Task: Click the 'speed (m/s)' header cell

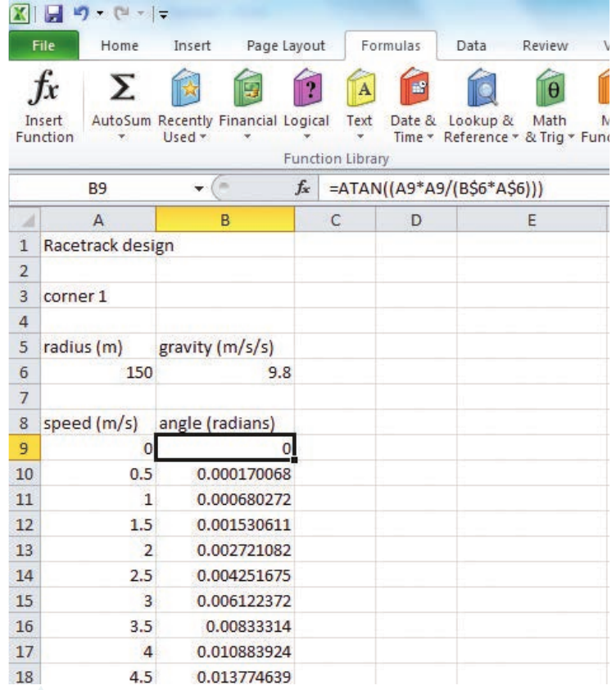Action: 98,423
